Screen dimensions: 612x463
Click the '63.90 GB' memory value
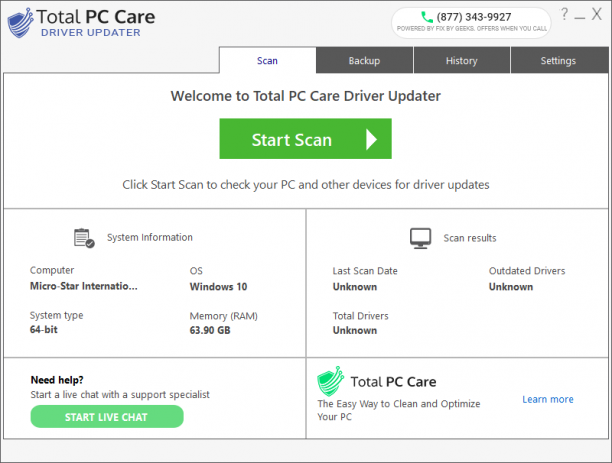click(x=210, y=330)
